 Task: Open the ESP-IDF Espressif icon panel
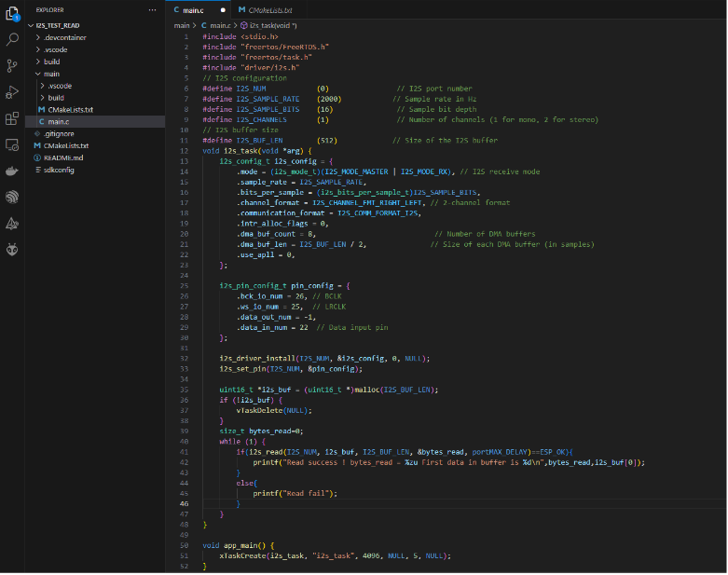[x=12, y=198]
